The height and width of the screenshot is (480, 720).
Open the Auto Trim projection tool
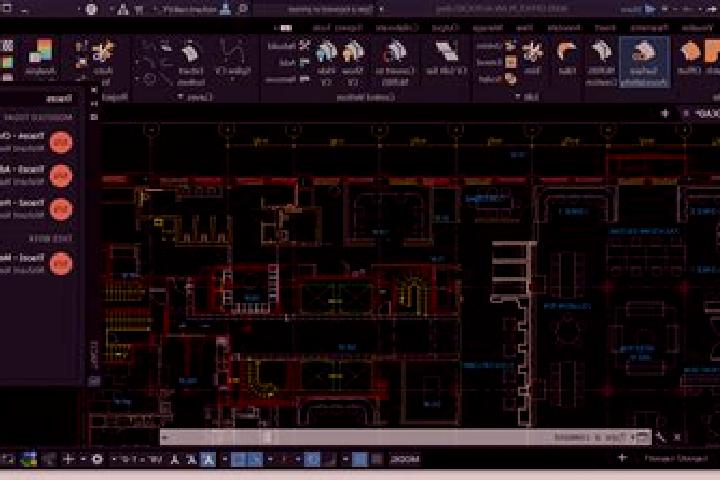tap(103, 62)
